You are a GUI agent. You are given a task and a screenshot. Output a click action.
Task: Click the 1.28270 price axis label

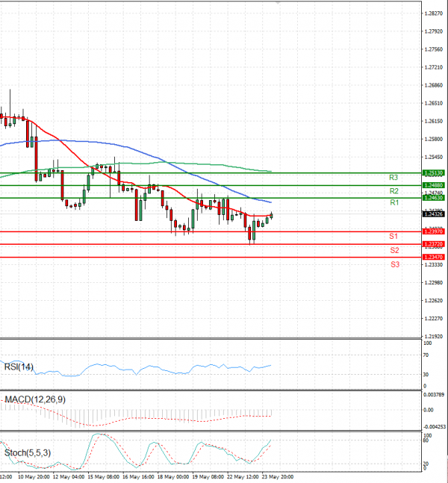point(434,13)
